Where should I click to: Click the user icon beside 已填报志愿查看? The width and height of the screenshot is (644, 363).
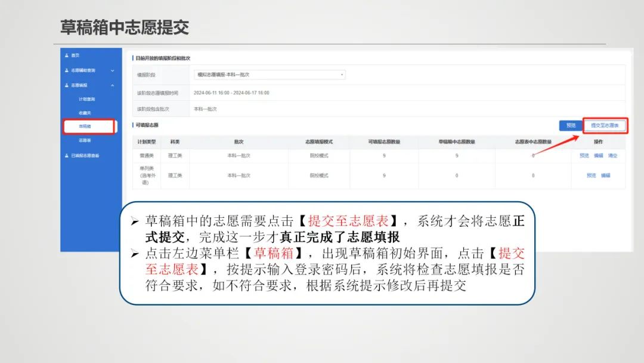66,156
